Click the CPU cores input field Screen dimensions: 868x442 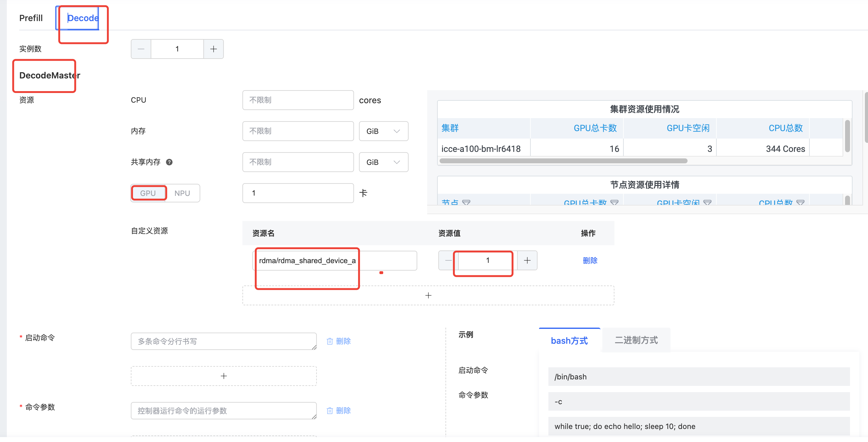coord(298,100)
